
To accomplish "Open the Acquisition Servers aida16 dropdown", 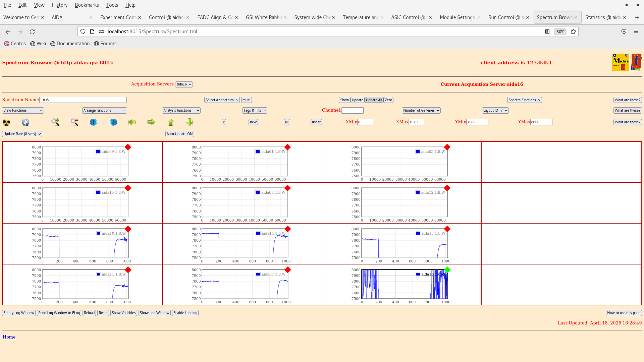I will [184, 84].
